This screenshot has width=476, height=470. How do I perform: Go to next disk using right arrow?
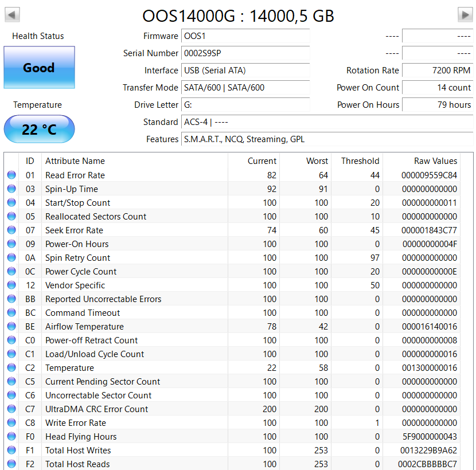465,14
